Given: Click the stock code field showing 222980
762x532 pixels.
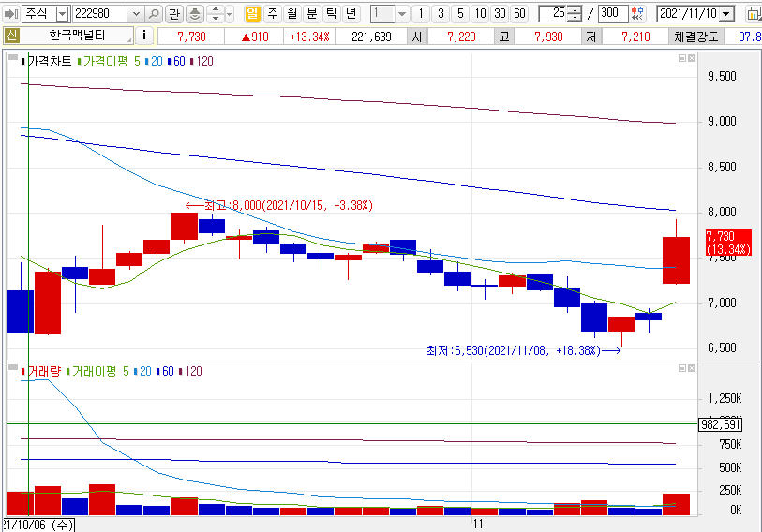Looking at the screenshot, I should (x=100, y=14).
